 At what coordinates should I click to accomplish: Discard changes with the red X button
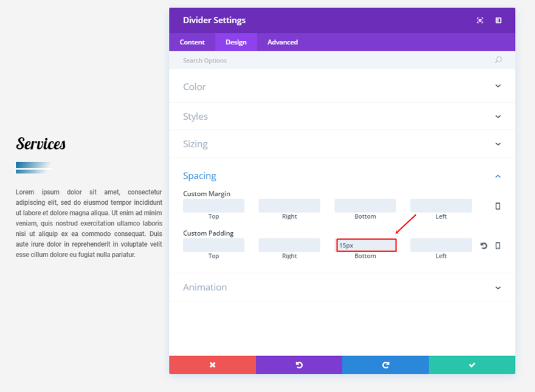[212, 365]
